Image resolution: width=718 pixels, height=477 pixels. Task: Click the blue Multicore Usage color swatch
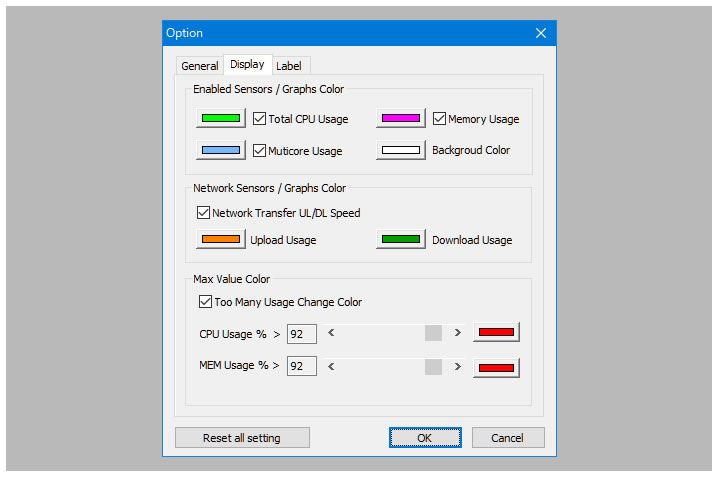pos(221,151)
